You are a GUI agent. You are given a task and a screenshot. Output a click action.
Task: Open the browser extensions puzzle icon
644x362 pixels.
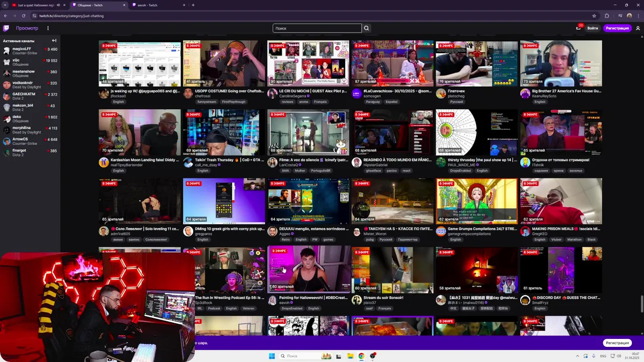click(607, 16)
